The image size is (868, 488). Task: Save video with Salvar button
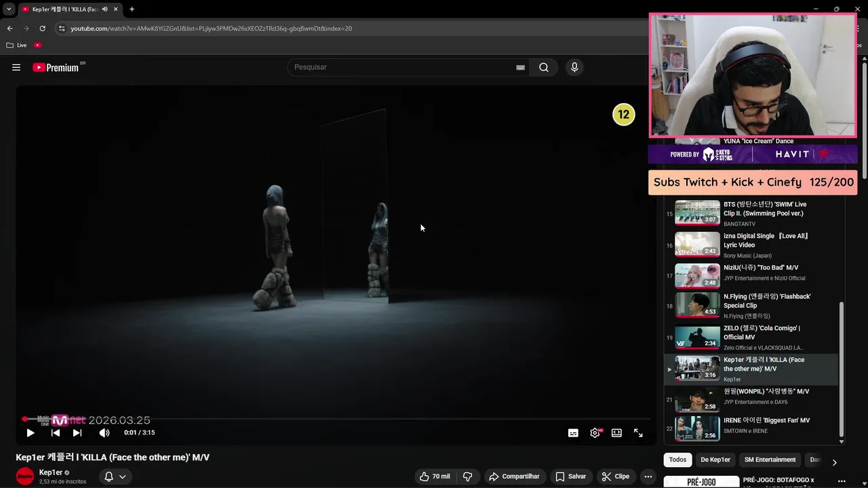570,476
